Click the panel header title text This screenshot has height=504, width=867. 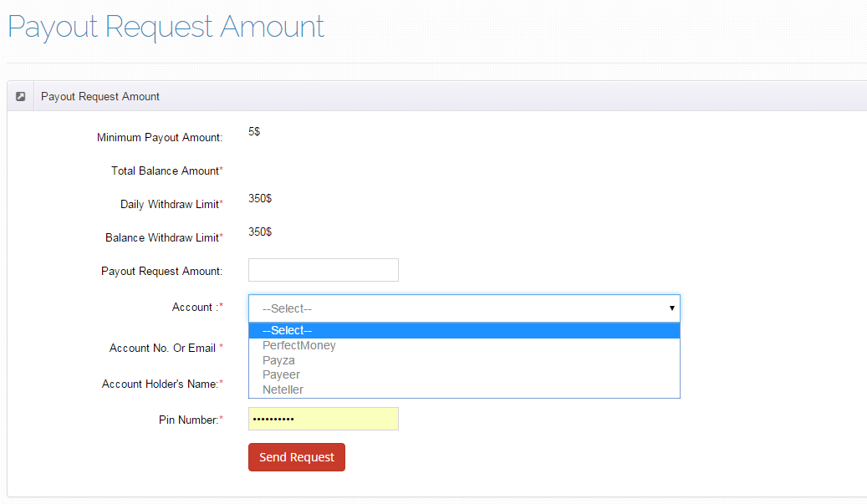[100, 96]
